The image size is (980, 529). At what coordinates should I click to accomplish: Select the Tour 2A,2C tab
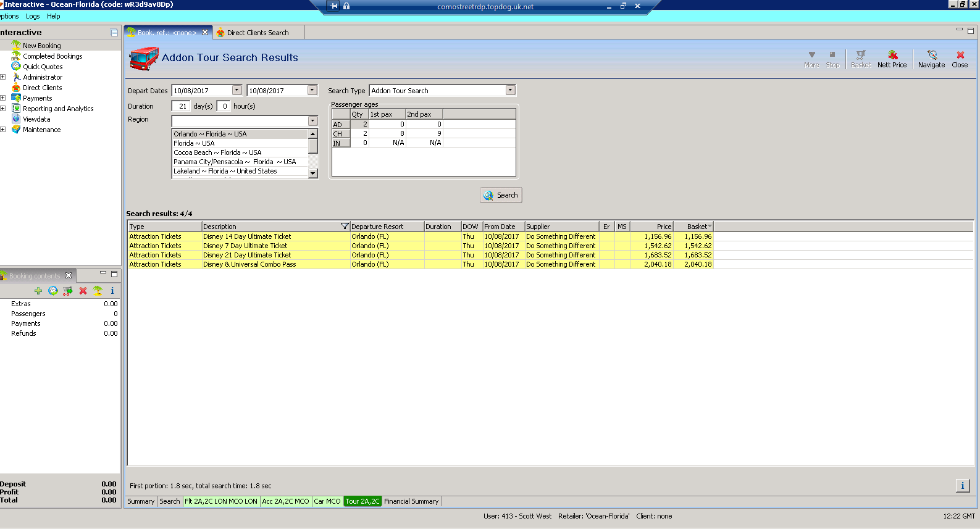tap(362, 501)
